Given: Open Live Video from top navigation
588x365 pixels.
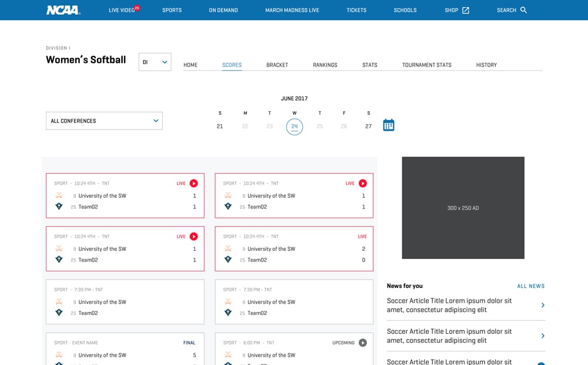Looking at the screenshot, I should pos(122,10).
